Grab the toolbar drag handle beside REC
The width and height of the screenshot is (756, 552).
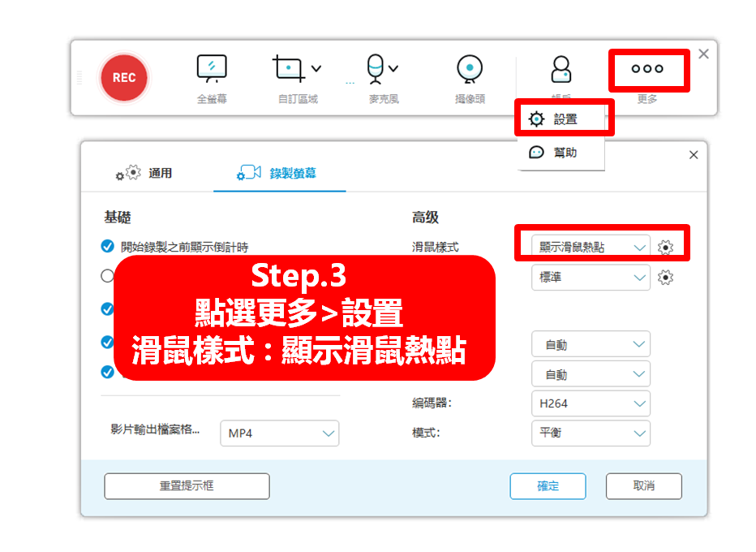[79, 77]
